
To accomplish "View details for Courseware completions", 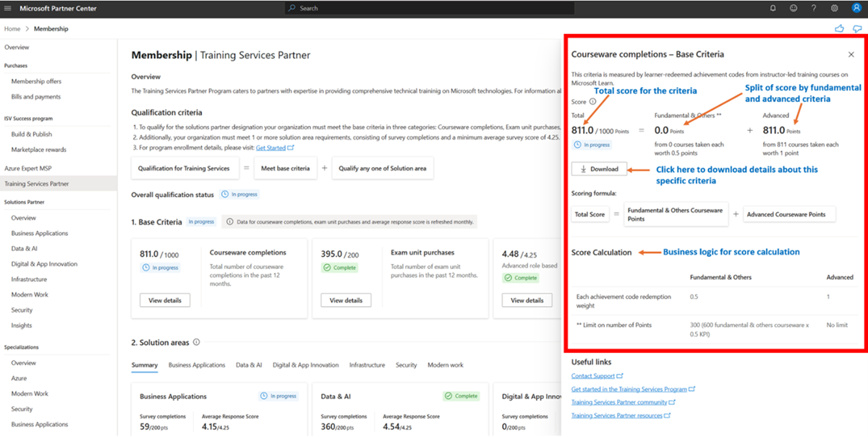I will coord(165,300).
